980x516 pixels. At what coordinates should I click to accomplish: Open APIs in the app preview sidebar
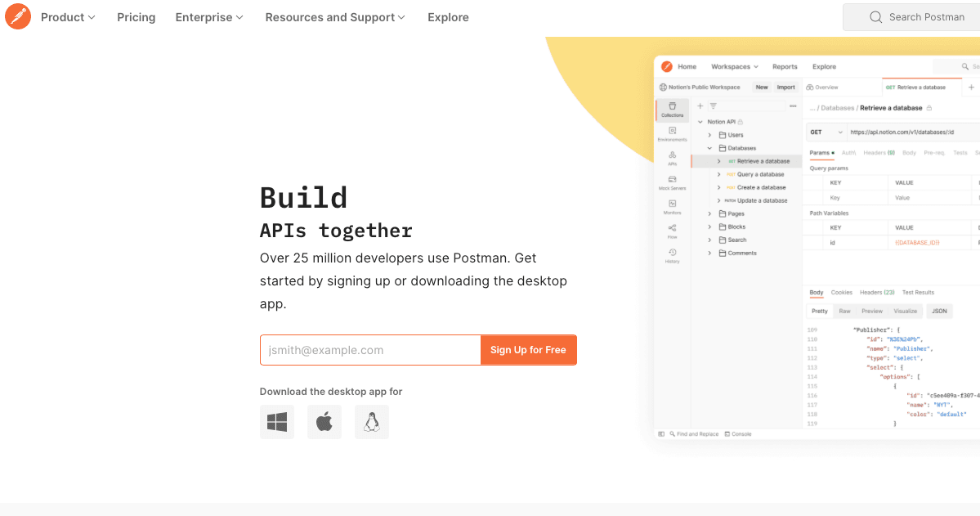pos(673,159)
